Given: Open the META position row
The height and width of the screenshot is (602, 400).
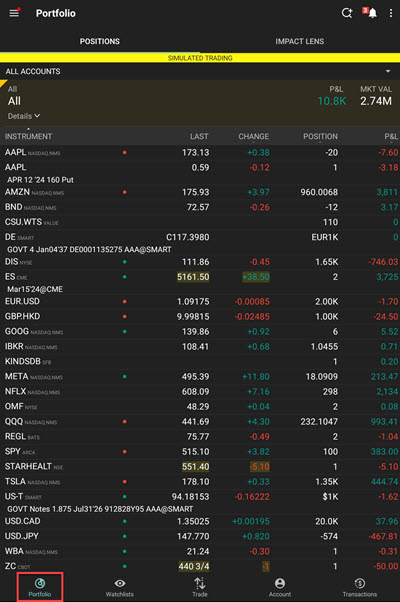Looking at the screenshot, I should tap(200, 376).
